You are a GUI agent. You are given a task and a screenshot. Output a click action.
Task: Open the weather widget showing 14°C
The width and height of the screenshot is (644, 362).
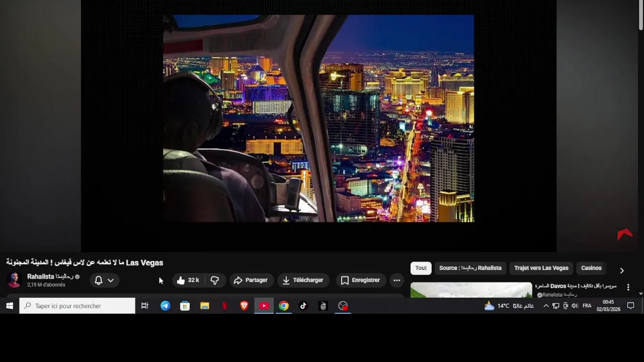click(x=509, y=306)
